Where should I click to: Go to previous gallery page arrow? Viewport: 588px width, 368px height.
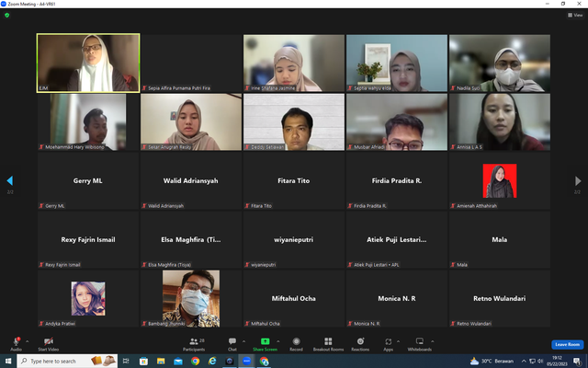click(10, 180)
